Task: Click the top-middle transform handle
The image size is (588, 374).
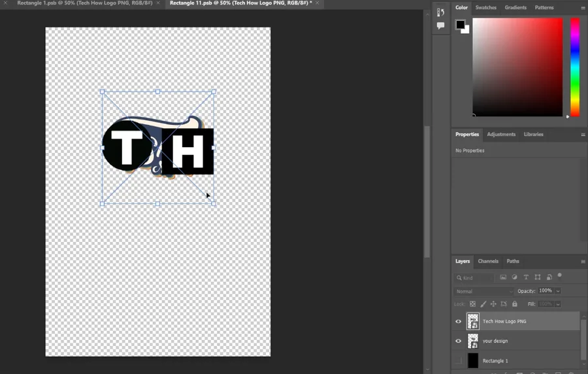Action: point(158,92)
